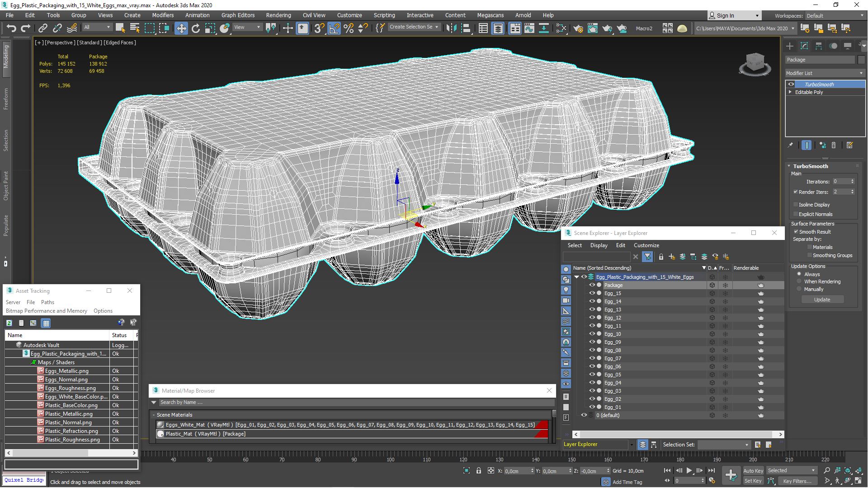Click the Update button in TurboSmooth
868x488 pixels.
coord(822,300)
